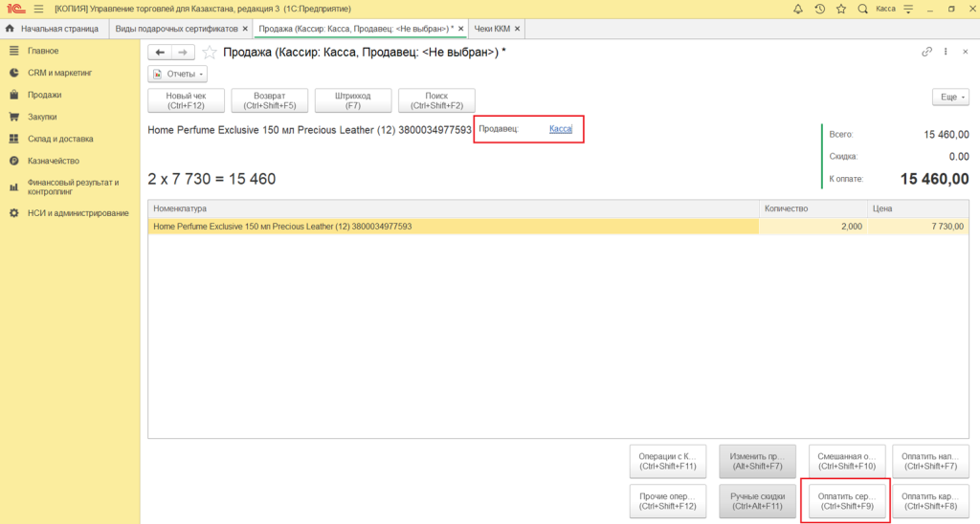Close the Виды подарочных сертификатов tab

click(245, 29)
